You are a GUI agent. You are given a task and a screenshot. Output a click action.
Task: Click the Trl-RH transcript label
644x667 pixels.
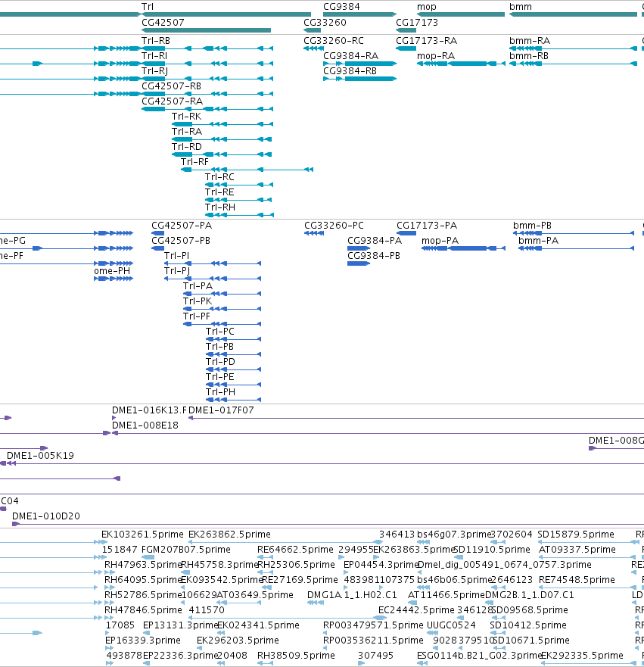click(219, 207)
